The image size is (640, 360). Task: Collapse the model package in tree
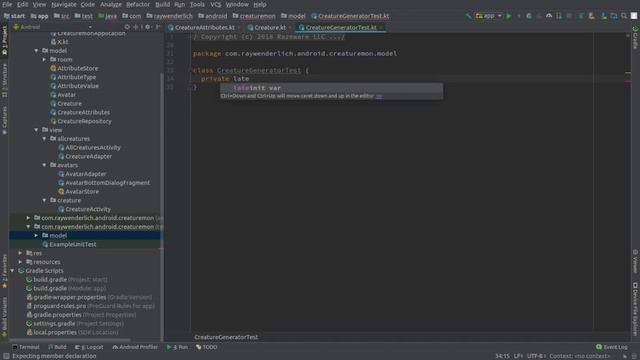click(36, 51)
